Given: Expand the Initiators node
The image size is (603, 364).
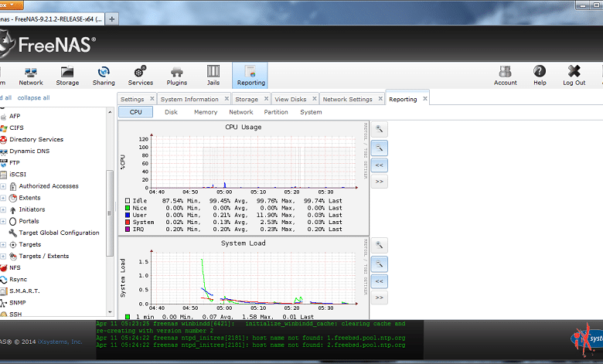Looking at the screenshot, I should coord(3,209).
